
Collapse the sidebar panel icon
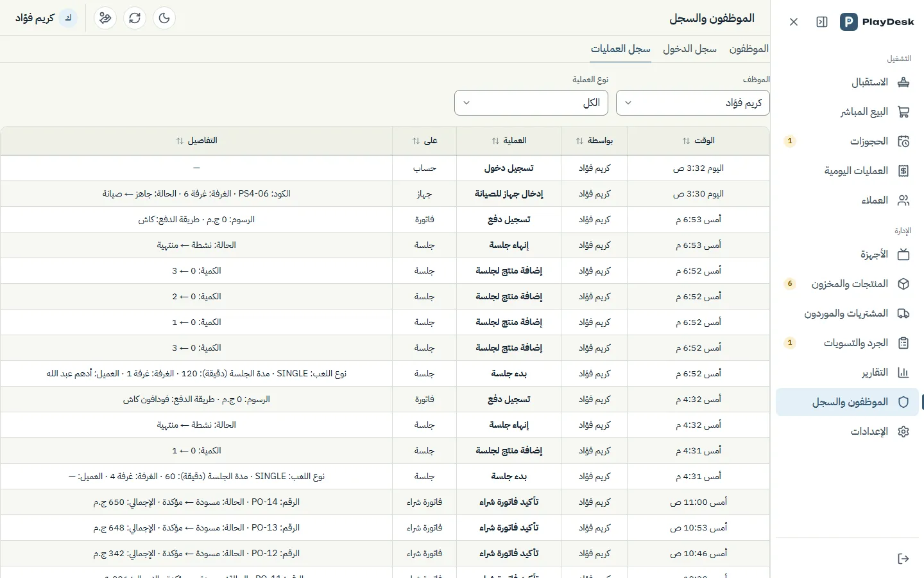click(822, 22)
